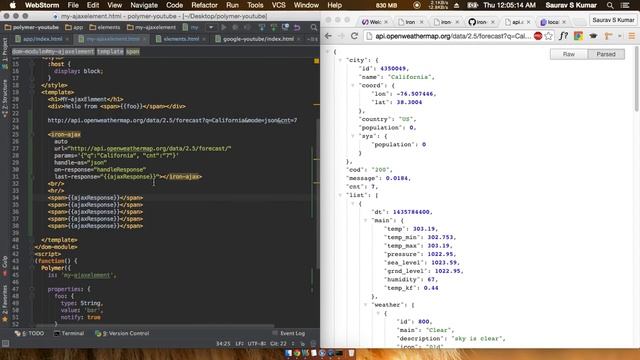Open the Terminal tool window

(69, 333)
